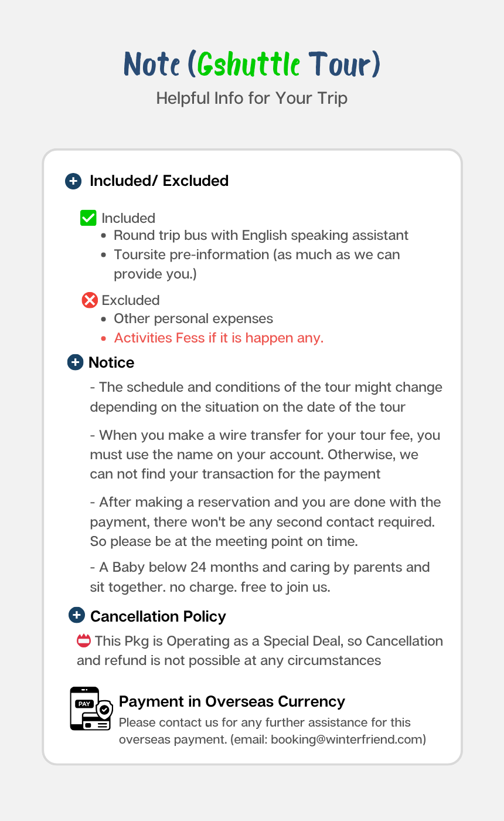The image size is (504, 821).
Task: Click the red calendar icon in Cancellation Policy
Action: (x=84, y=640)
